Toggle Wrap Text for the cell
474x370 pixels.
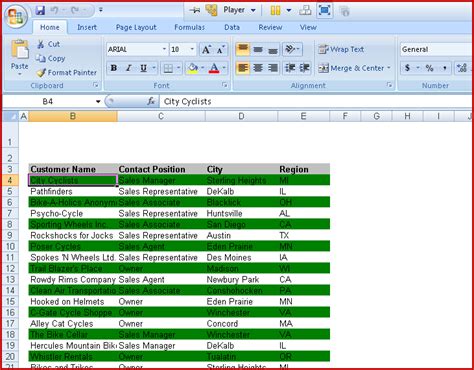pos(340,49)
